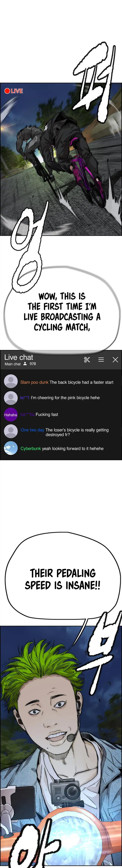
Task: Open the kc**1 username
Action: point(25,398)
